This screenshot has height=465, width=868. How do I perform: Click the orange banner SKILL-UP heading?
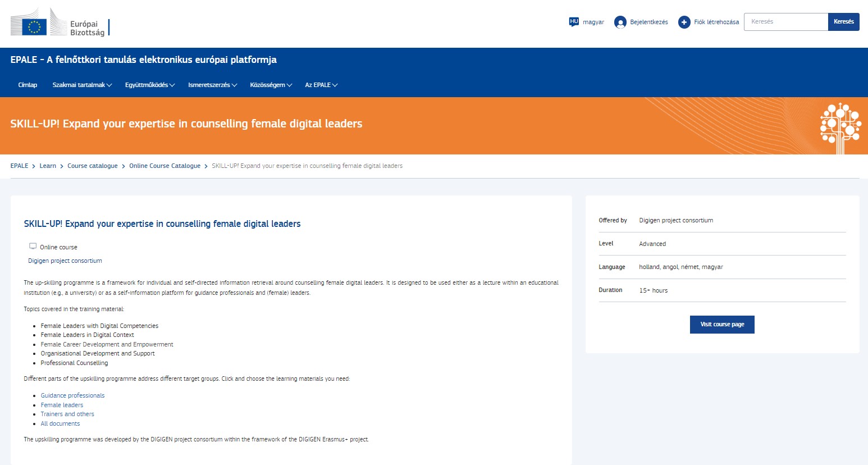click(x=186, y=124)
